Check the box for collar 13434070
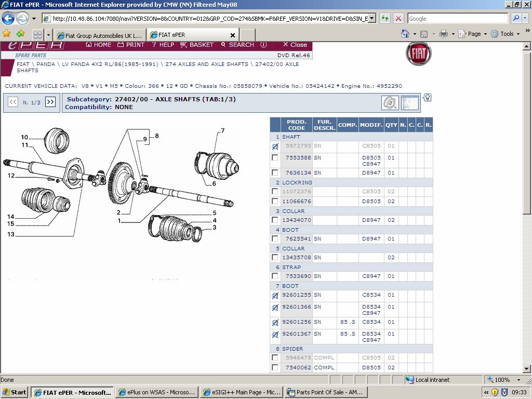 [275, 220]
